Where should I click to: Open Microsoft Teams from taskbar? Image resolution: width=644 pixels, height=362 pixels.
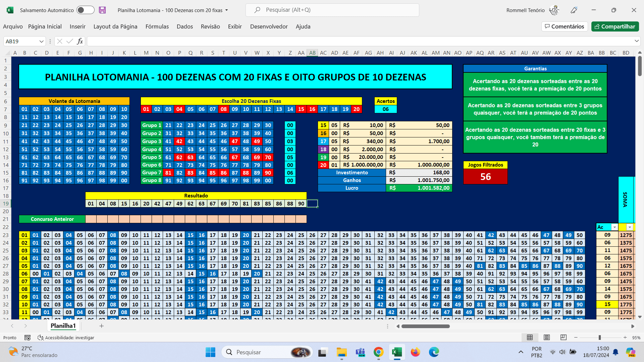(x=360, y=352)
